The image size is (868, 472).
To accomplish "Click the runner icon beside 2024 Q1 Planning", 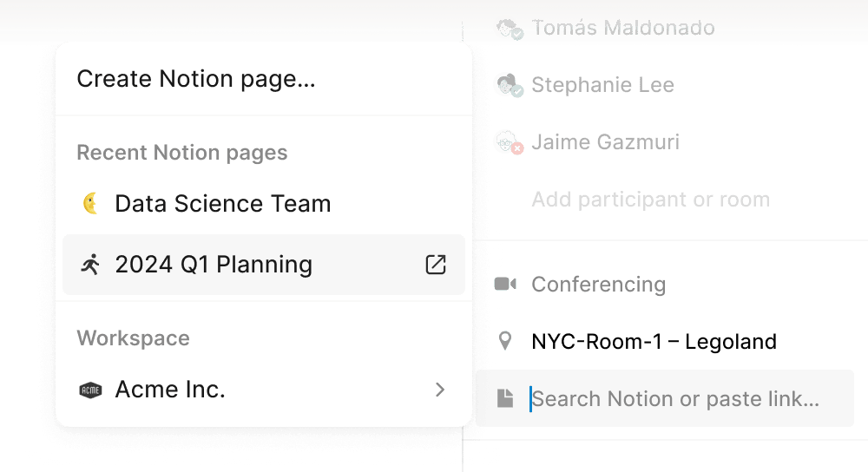I will pos(89,265).
